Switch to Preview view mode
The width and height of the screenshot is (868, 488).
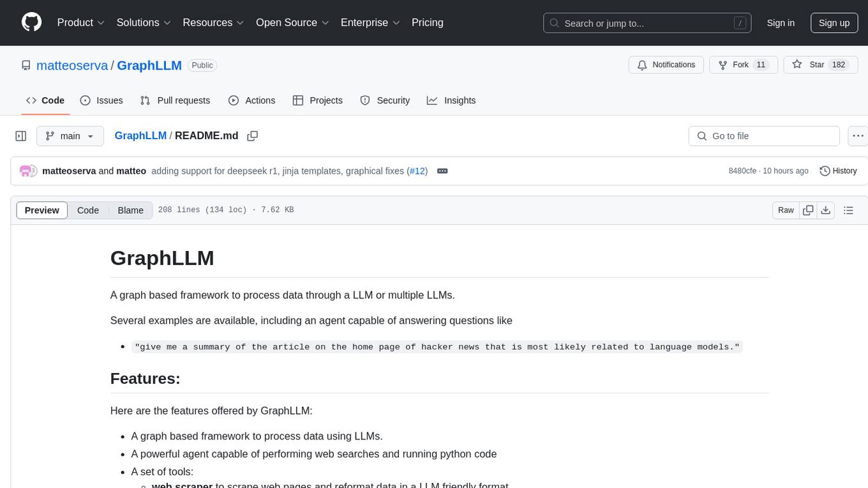pyautogui.click(x=42, y=210)
